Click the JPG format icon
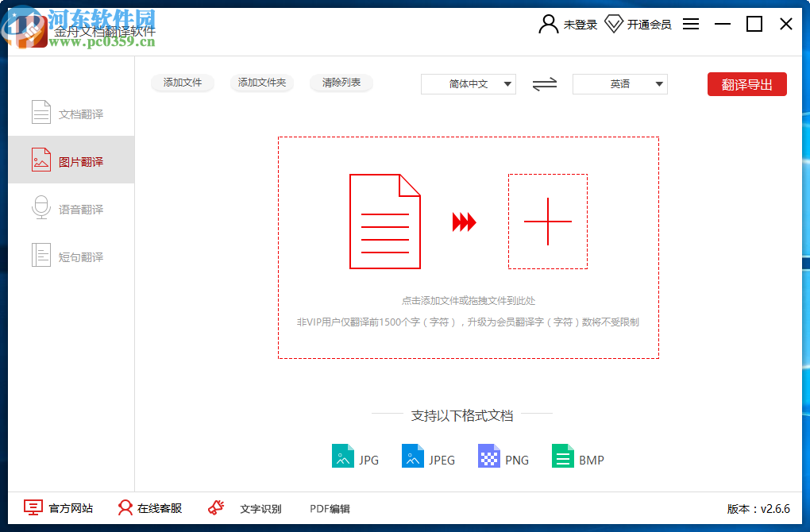The image size is (810, 532). click(x=341, y=456)
